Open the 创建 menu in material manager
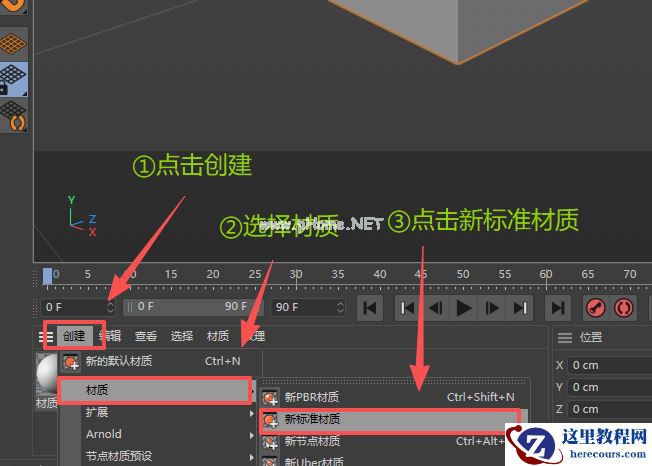Image resolution: width=652 pixels, height=466 pixels. (x=74, y=335)
